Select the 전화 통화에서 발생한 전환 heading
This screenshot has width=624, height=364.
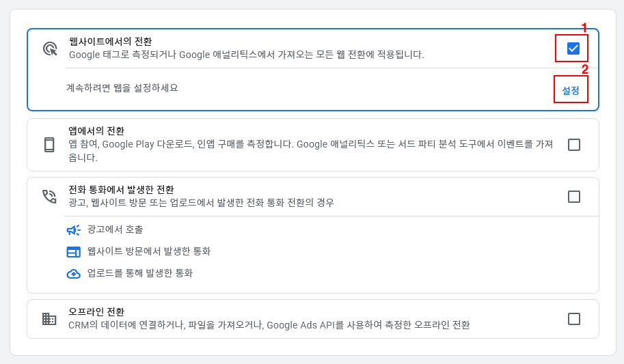point(121,189)
